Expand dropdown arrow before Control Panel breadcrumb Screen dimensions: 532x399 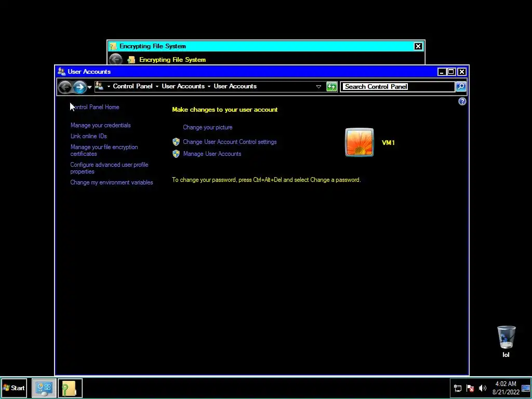(x=109, y=87)
